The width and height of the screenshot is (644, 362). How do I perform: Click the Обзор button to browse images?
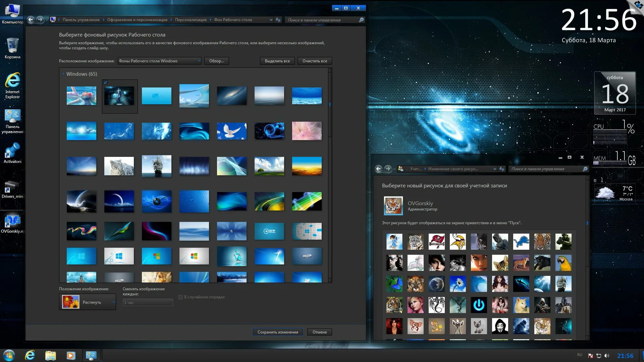(216, 61)
